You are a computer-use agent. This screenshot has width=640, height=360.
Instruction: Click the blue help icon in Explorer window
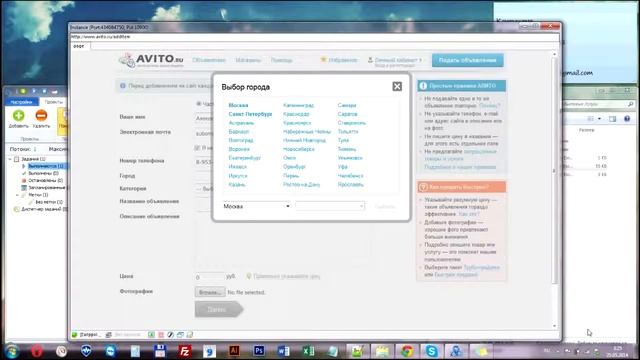[x=627, y=119]
